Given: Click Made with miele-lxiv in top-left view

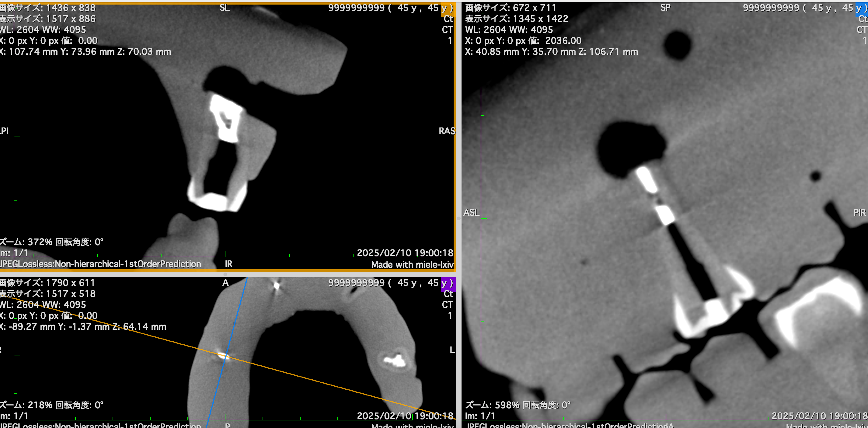Looking at the screenshot, I should [x=413, y=265].
